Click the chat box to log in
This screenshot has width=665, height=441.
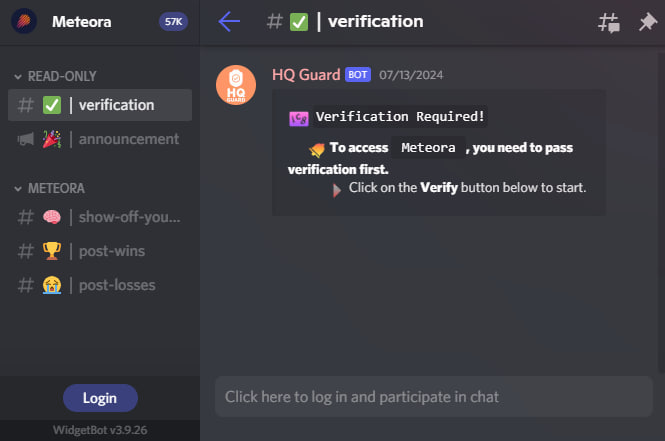coord(433,397)
